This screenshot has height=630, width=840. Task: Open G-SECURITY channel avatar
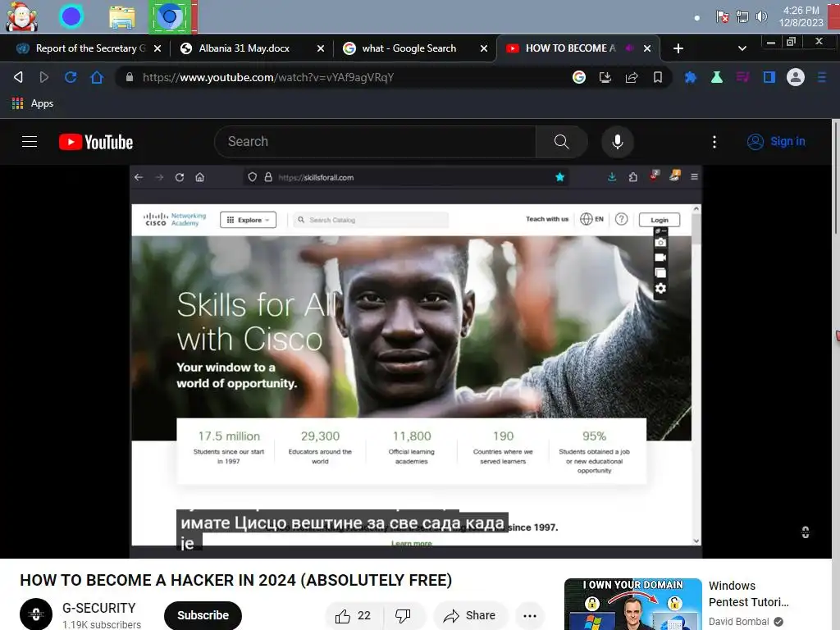pyautogui.click(x=36, y=614)
